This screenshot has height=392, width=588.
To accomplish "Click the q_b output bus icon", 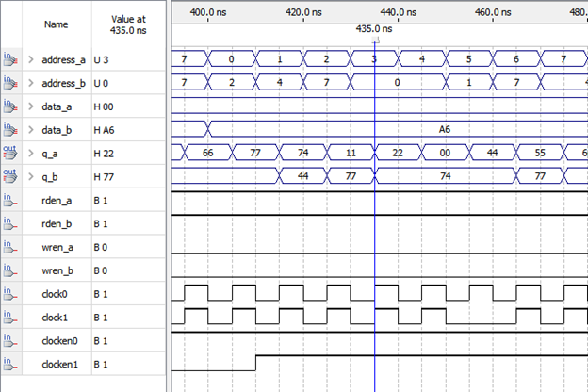I will coord(11,176).
